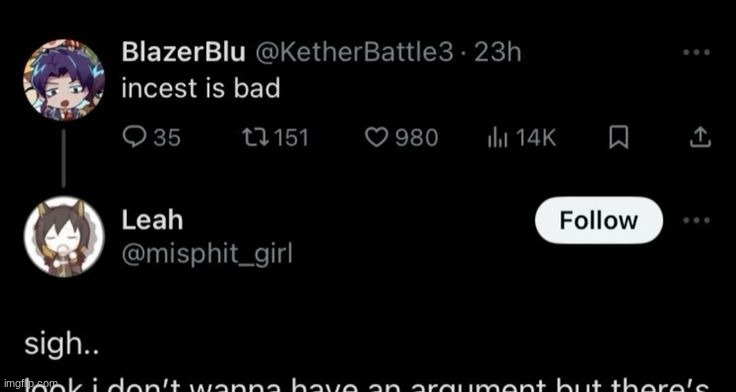Click the reply count 35
Viewport: 736px width, 392px height.
click(168, 138)
